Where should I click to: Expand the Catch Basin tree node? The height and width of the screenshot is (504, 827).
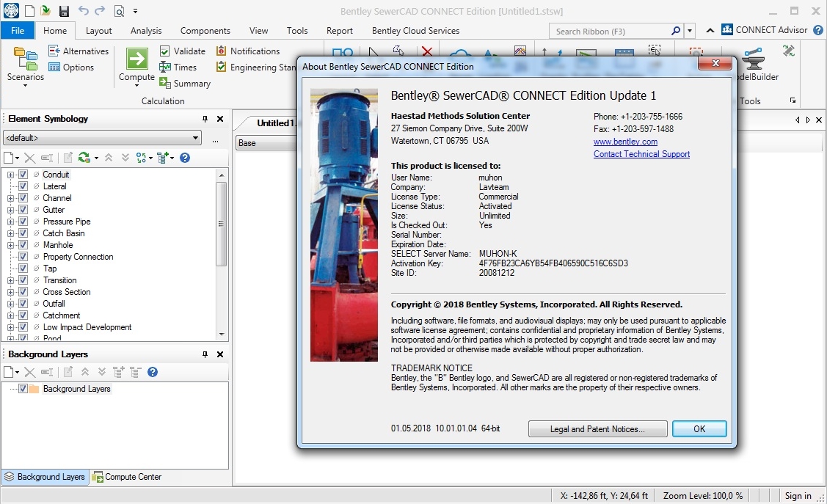tap(10, 233)
